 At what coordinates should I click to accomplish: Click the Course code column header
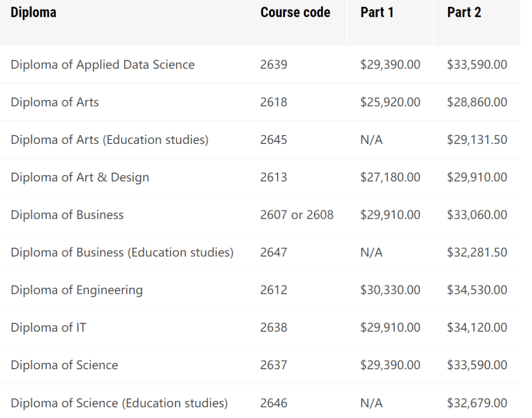[x=295, y=12]
